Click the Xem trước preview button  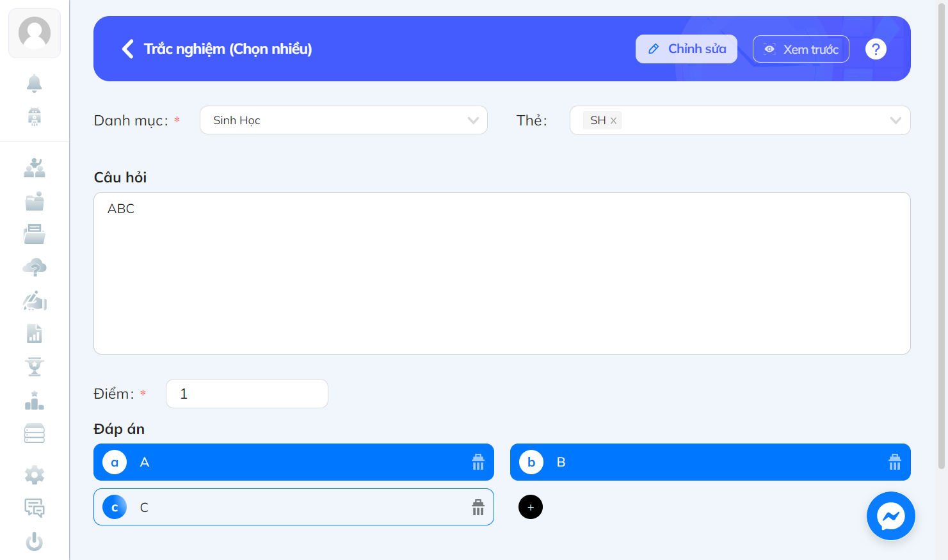[801, 49]
